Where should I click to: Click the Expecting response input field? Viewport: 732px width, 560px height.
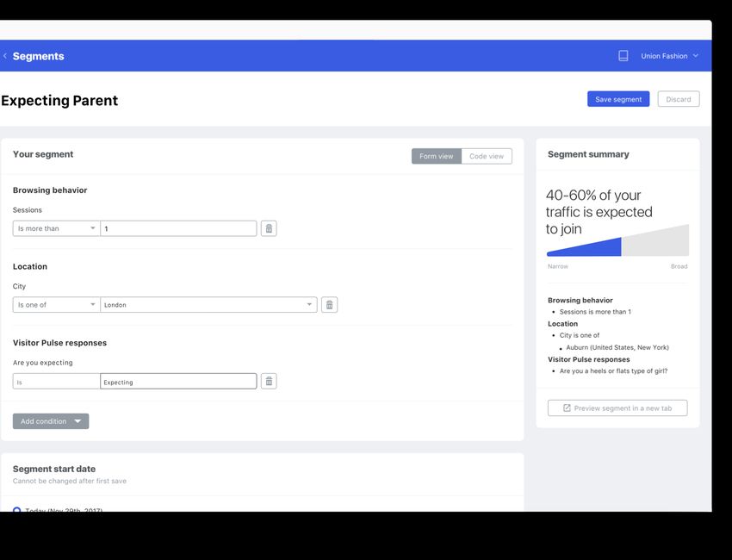point(178,381)
